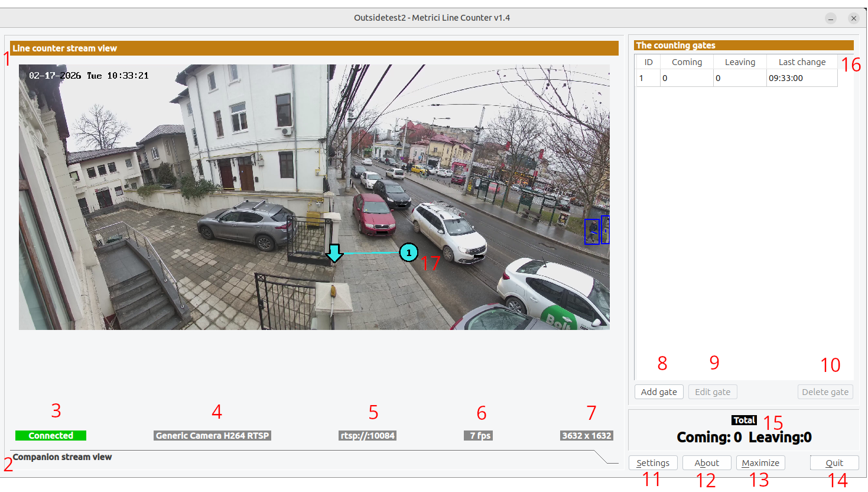
Task: Close the Line Counter window
Action: [x=853, y=18]
